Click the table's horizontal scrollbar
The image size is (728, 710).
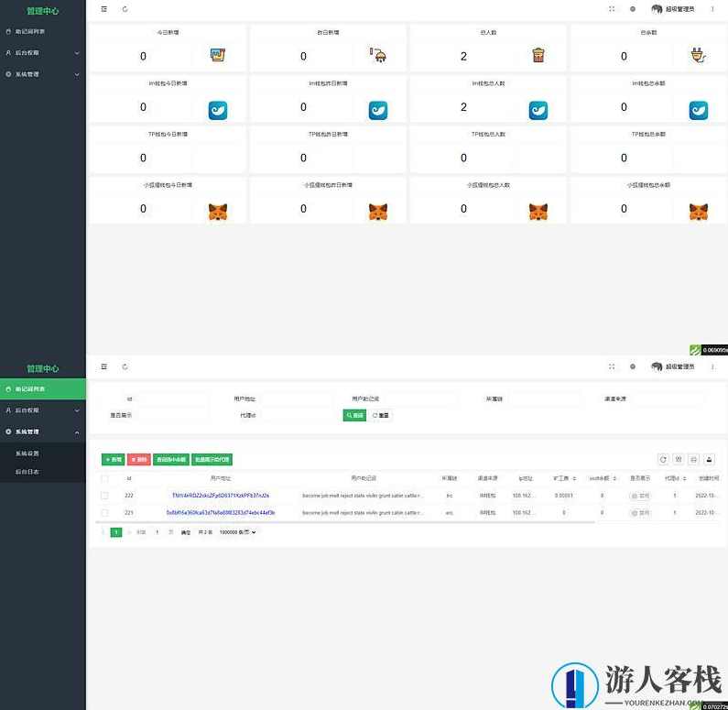[x=345, y=522]
